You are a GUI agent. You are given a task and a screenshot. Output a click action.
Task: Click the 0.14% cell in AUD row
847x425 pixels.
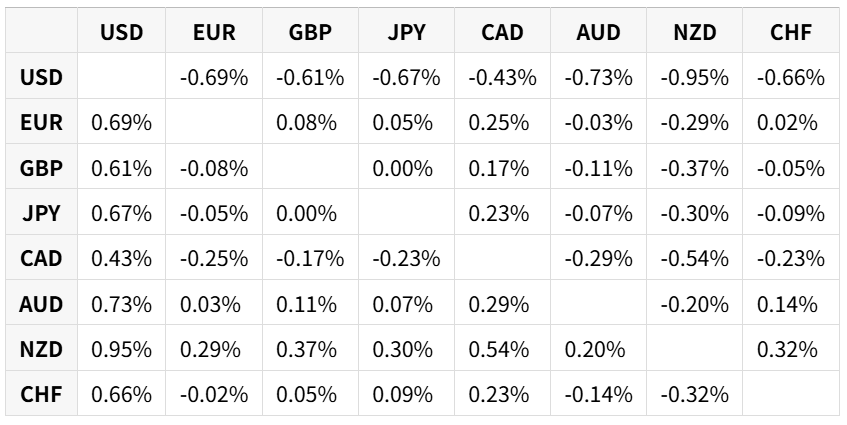(x=791, y=304)
